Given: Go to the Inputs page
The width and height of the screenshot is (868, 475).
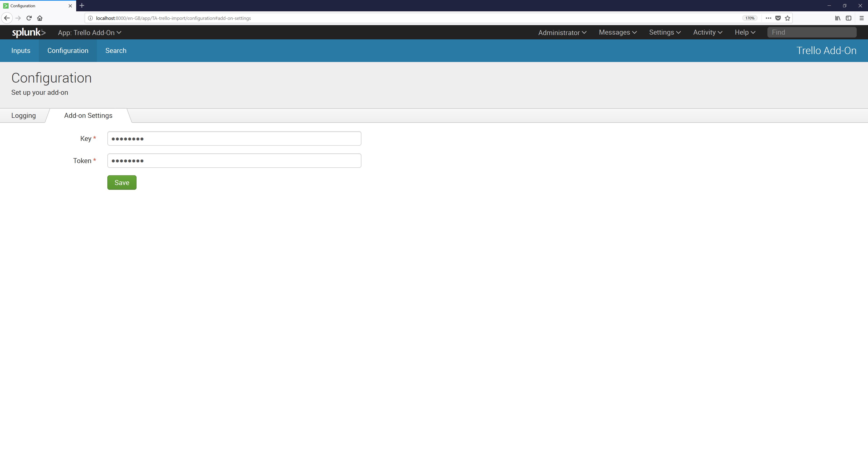Looking at the screenshot, I should (x=21, y=51).
